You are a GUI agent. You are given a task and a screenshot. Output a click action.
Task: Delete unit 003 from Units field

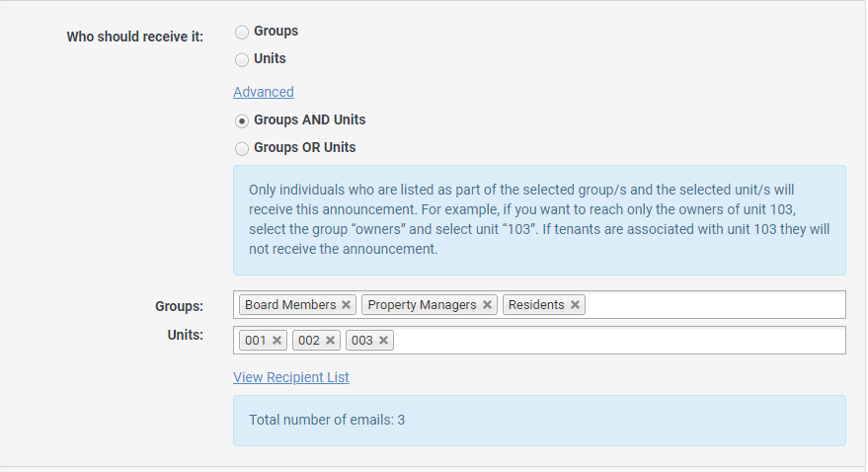[x=384, y=341]
